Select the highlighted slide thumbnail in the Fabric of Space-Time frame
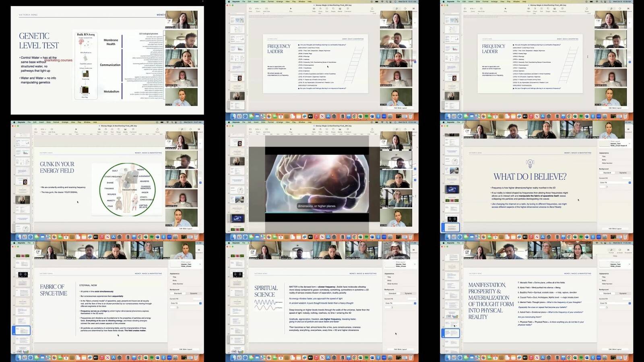Screen dimensions: 644x362 [x=22, y=330]
